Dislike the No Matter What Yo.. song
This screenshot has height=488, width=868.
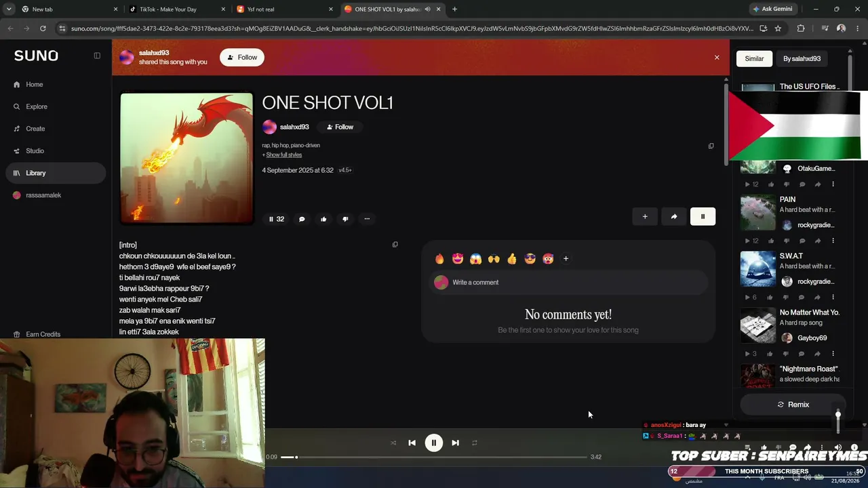(786, 354)
